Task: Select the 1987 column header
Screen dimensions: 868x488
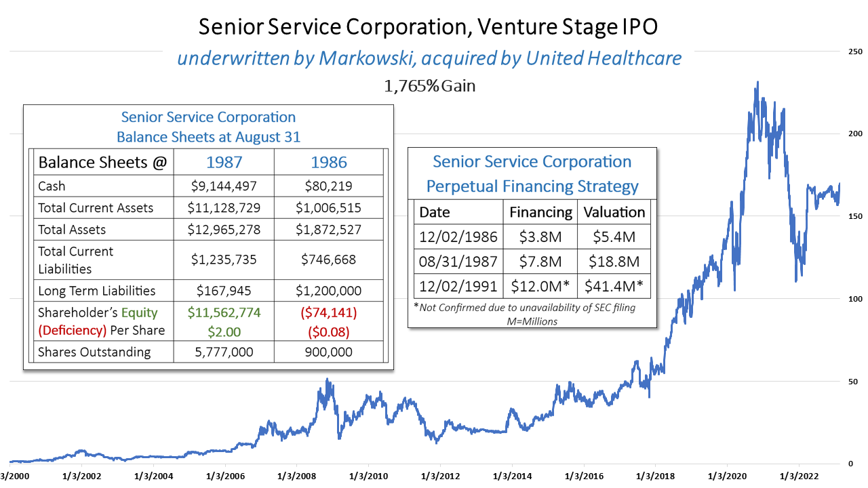Action: pos(224,163)
